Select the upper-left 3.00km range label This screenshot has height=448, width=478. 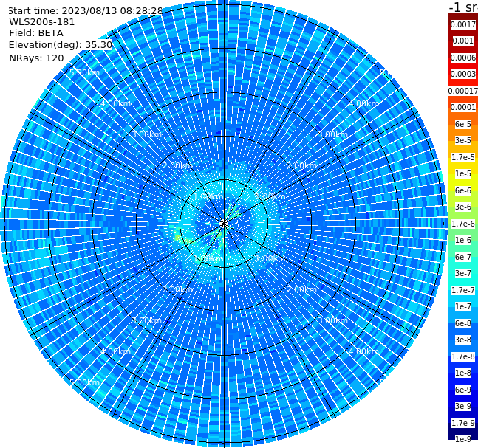[x=146, y=134]
